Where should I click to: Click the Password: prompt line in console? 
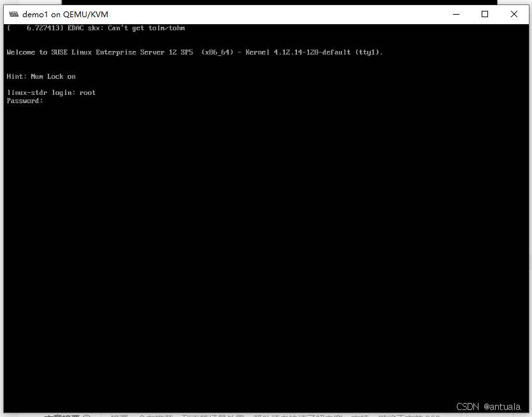point(25,101)
